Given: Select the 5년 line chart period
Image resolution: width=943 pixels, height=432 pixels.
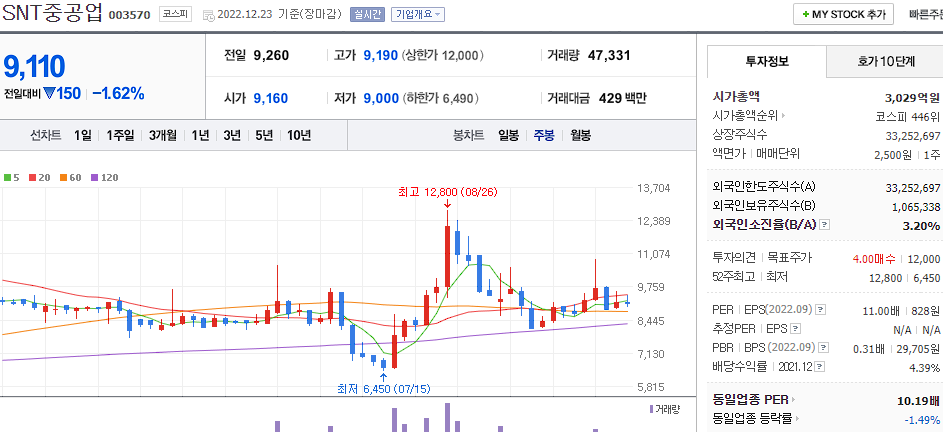Looking at the screenshot, I should click(x=264, y=135).
